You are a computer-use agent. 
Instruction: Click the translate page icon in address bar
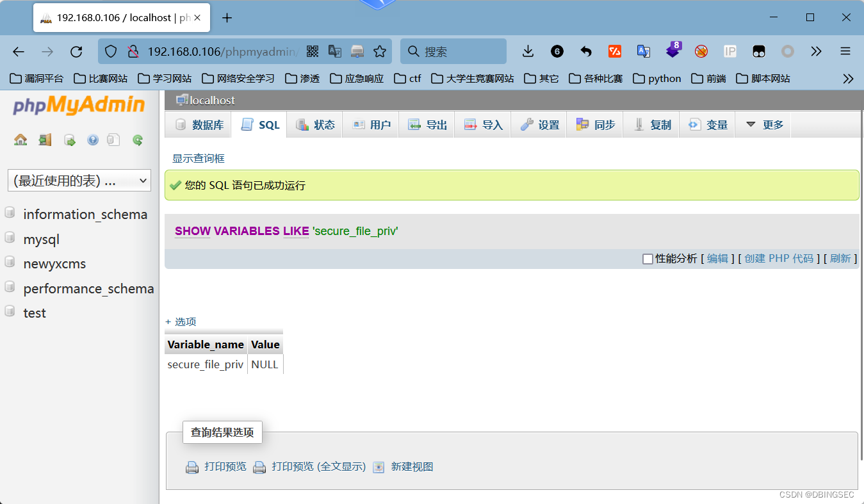tap(335, 52)
